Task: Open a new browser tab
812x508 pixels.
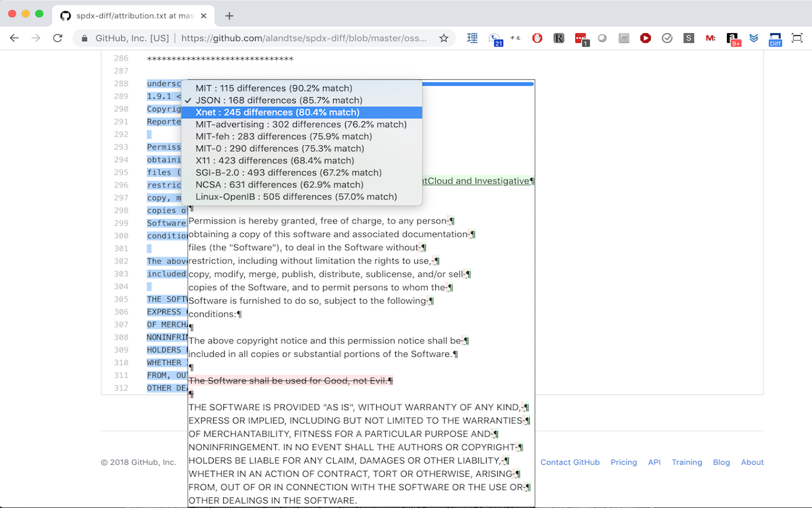Action: 229,15
